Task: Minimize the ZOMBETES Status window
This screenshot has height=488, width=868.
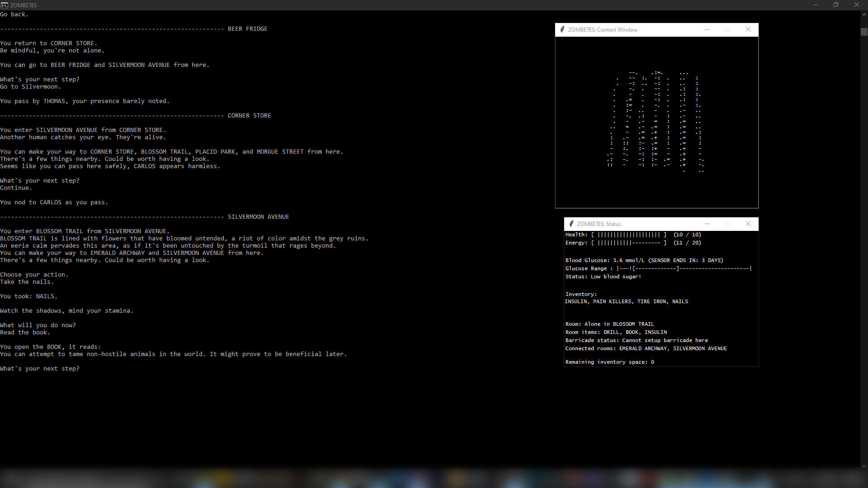Action: [x=707, y=224]
